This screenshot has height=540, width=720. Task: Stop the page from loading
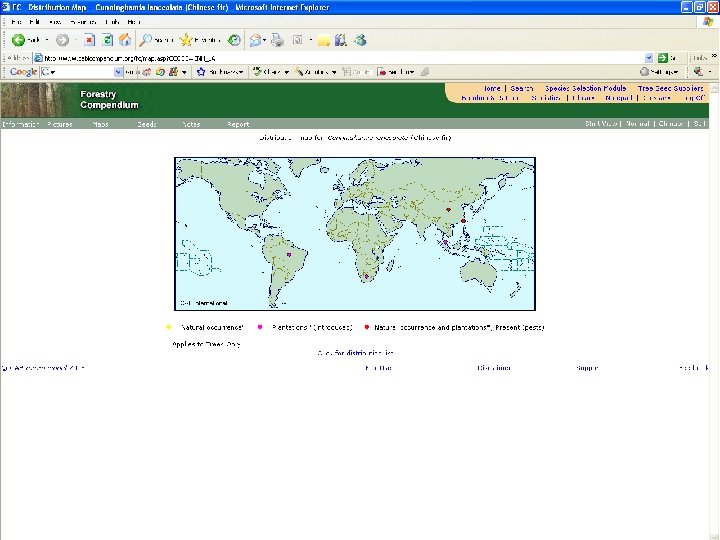click(89, 40)
